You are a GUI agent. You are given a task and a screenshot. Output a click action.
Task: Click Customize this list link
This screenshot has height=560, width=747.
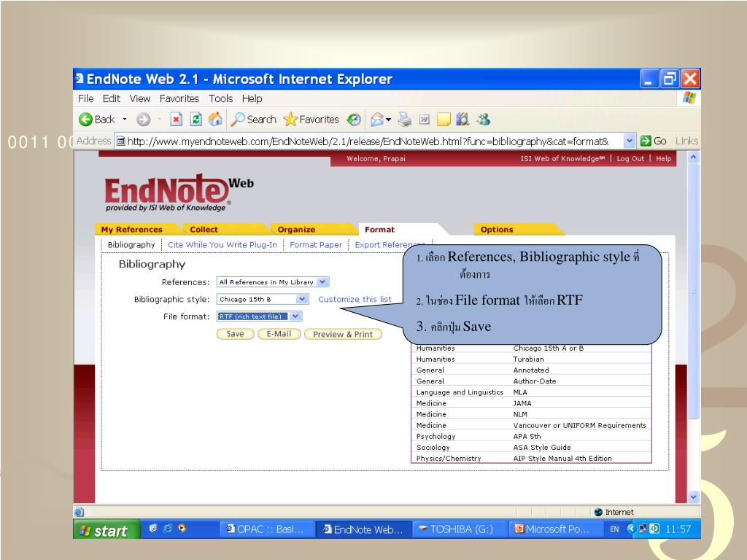pyautogui.click(x=355, y=299)
